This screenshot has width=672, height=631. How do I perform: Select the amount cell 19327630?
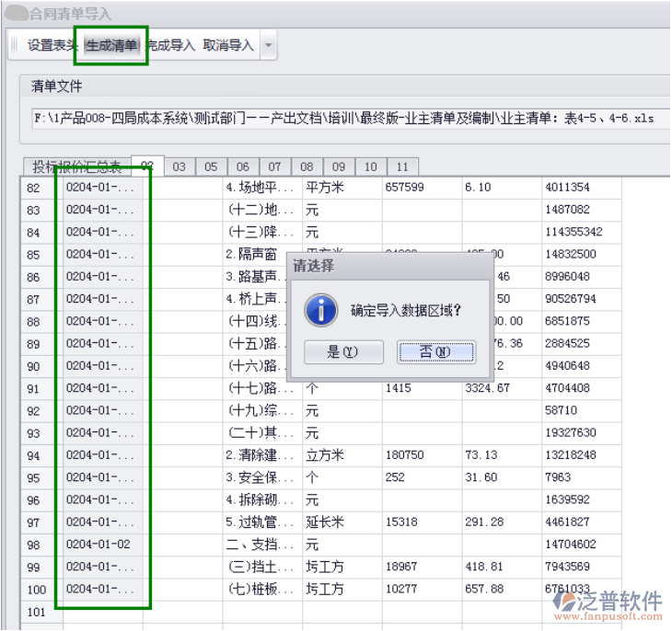(x=582, y=433)
